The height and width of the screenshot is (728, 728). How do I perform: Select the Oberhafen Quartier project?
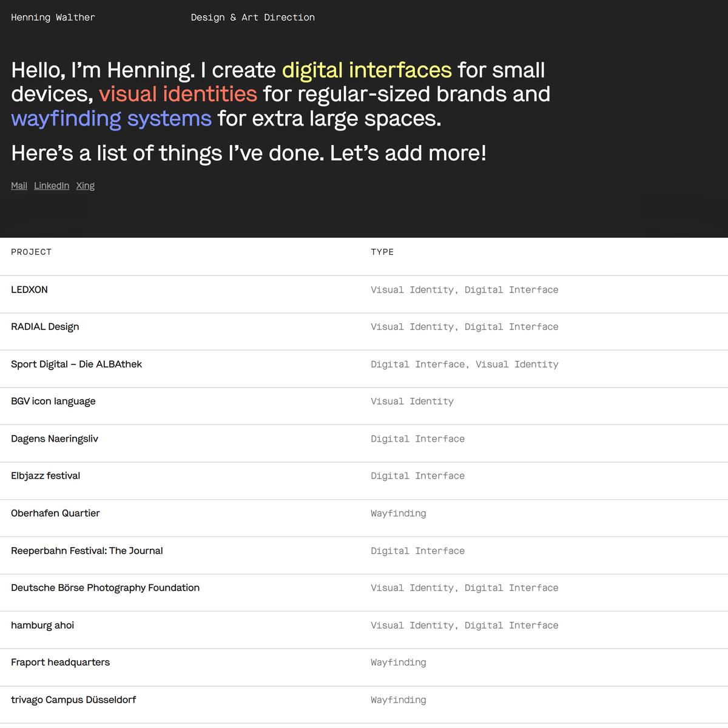pyautogui.click(x=55, y=513)
